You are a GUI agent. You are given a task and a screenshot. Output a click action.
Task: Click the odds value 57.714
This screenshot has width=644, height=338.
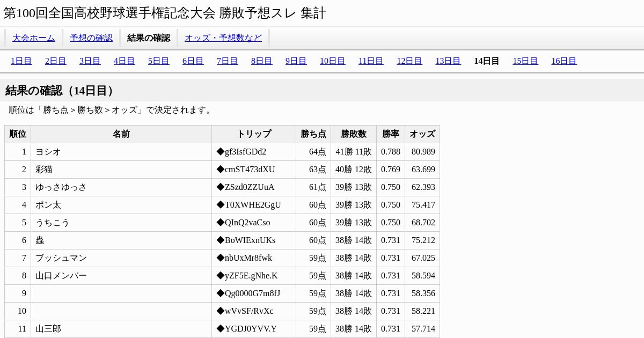tap(423, 329)
